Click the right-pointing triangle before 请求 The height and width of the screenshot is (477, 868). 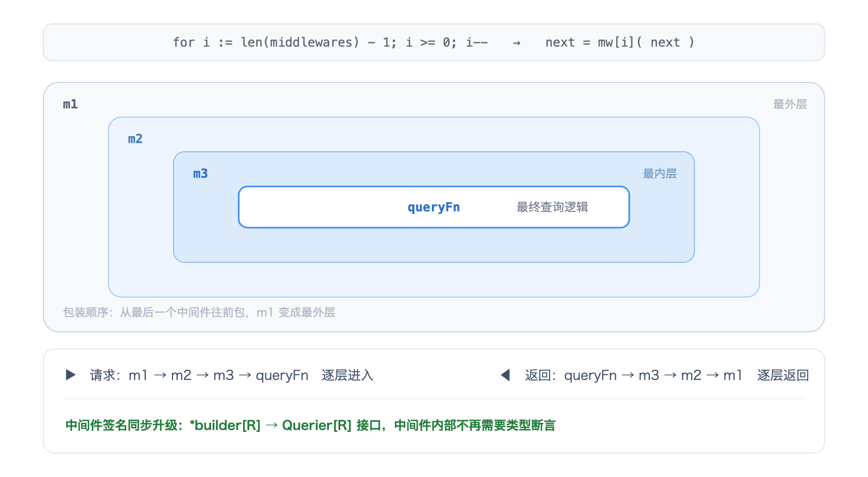point(71,375)
